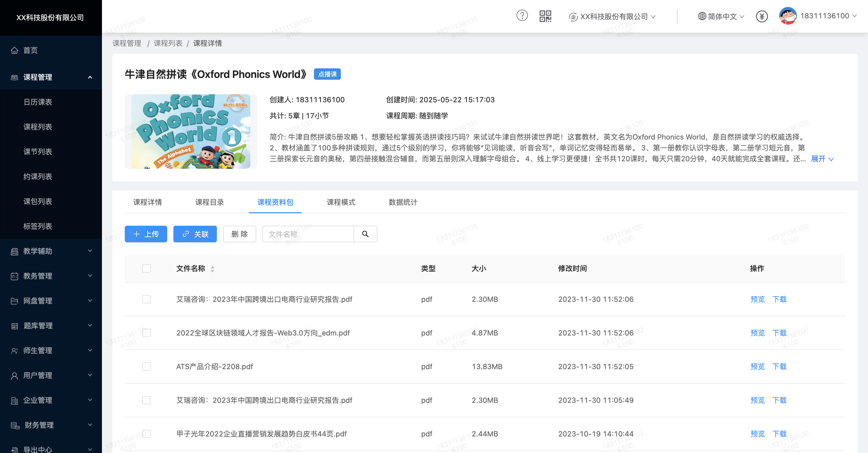
Task: Click the ¥ currency icon
Action: pos(762,16)
